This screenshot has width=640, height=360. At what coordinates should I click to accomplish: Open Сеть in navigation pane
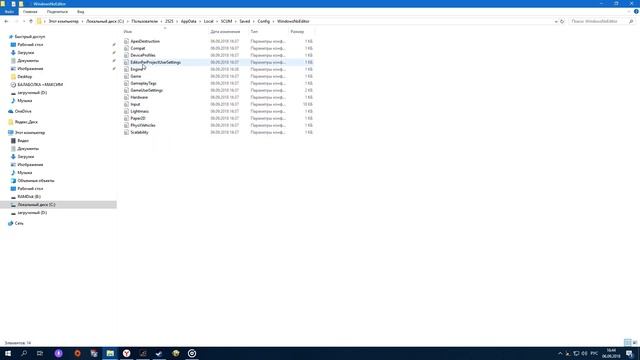[19, 223]
